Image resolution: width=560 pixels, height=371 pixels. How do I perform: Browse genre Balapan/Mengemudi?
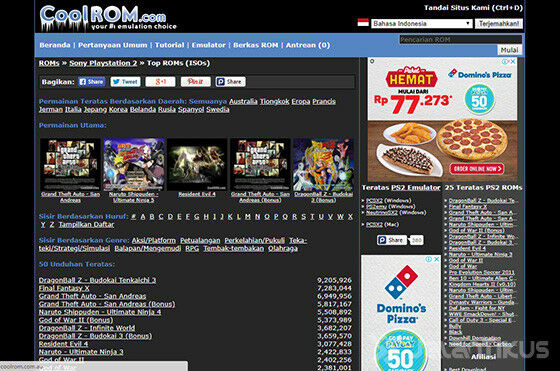tap(148, 248)
